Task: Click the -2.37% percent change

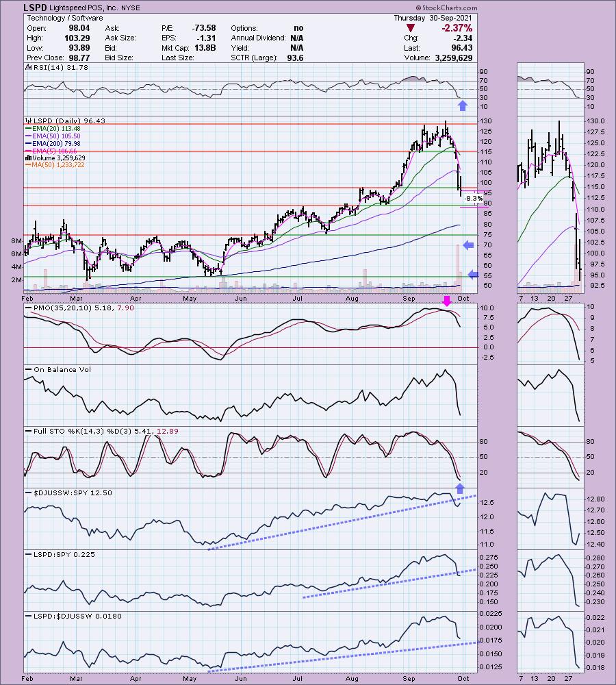Action: (457, 28)
